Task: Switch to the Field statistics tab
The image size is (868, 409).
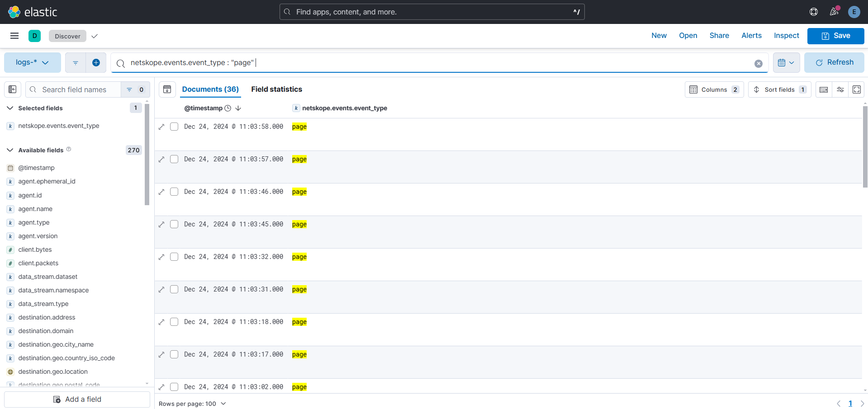Action: click(277, 89)
